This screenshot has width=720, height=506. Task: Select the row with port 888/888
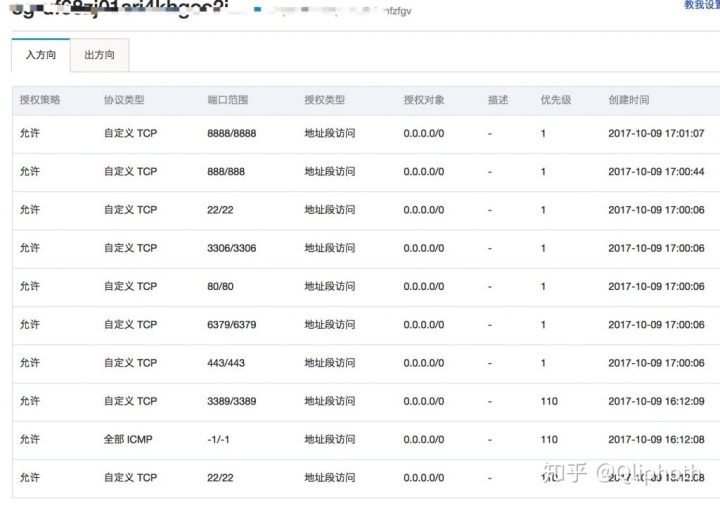[366, 172]
